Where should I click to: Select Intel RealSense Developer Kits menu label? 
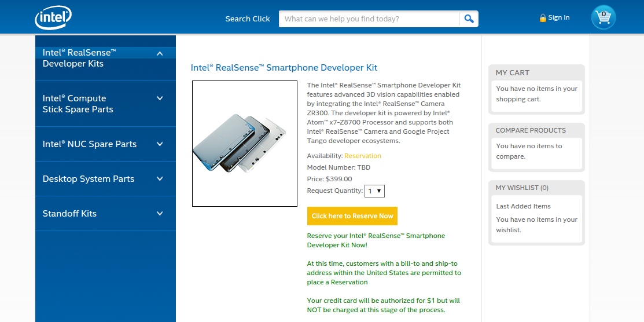tap(79, 58)
